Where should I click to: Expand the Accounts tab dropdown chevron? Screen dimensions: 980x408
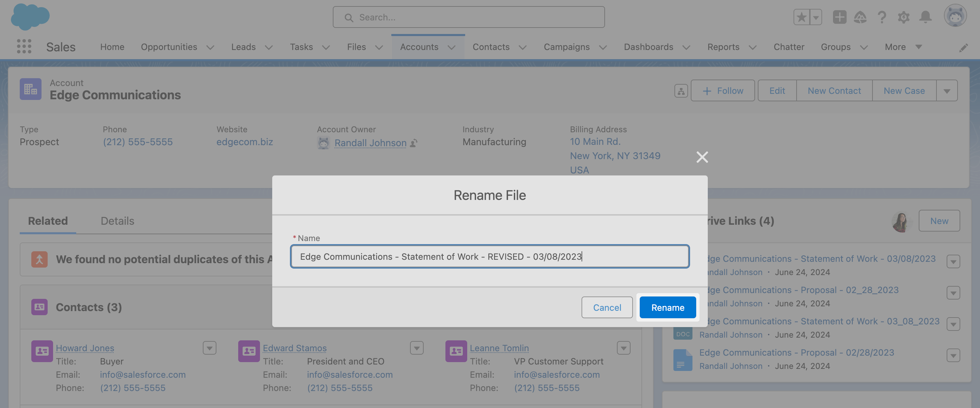pos(452,48)
